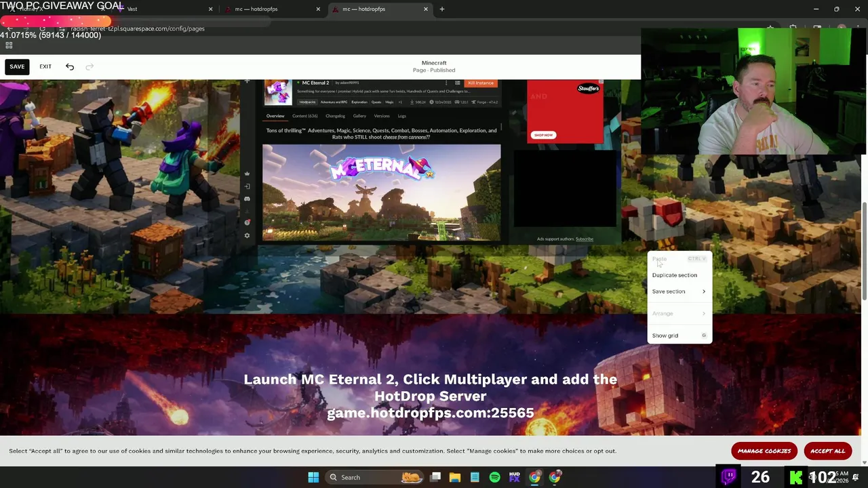868x488 pixels.
Task: Click the Twitch icon overlay near the taskbar
Action: tap(729, 476)
